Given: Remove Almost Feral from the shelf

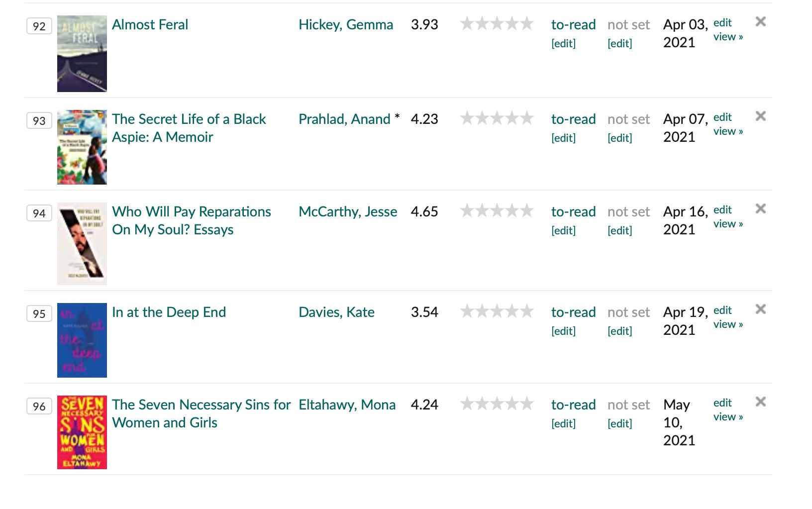Looking at the screenshot, I should pos(761,22).
